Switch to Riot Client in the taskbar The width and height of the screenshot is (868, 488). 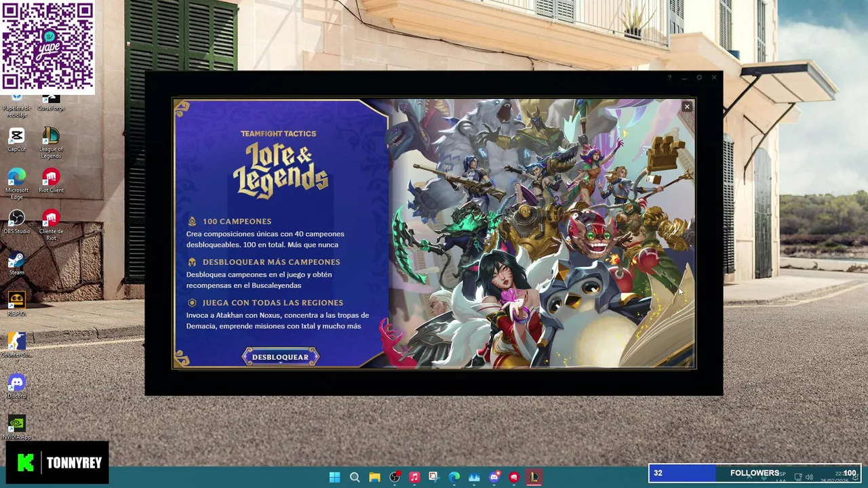[514, 477]
